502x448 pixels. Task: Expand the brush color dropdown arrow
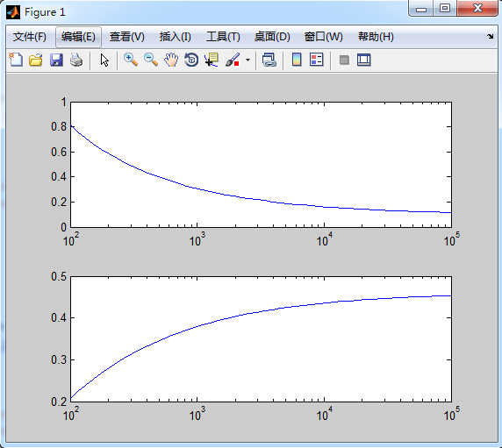click(x=247, y=60)
